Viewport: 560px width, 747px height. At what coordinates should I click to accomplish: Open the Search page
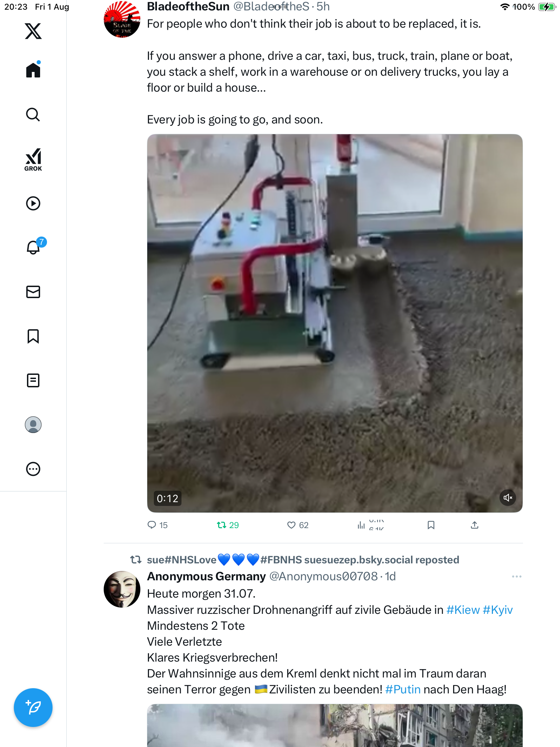tap(33, 114)
